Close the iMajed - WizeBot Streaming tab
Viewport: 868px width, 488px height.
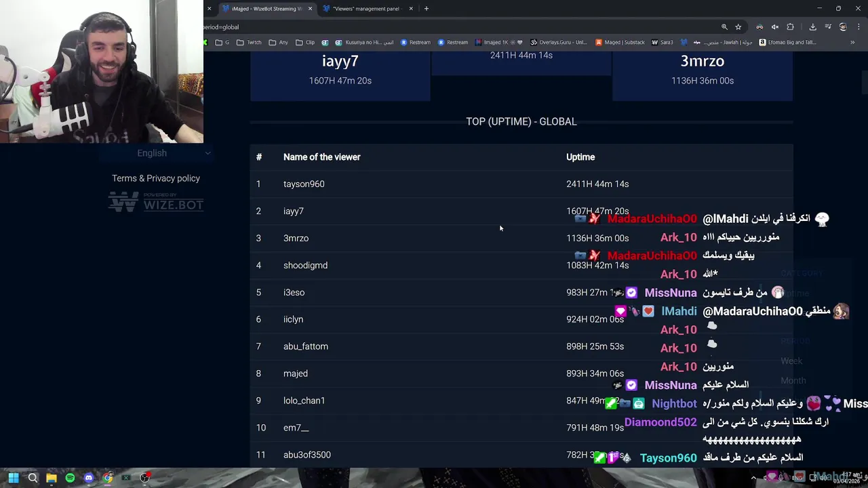(310, 9)
